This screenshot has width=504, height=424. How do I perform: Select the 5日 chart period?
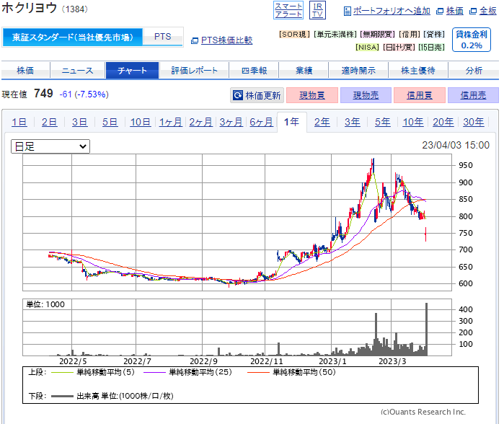(110, 122)
